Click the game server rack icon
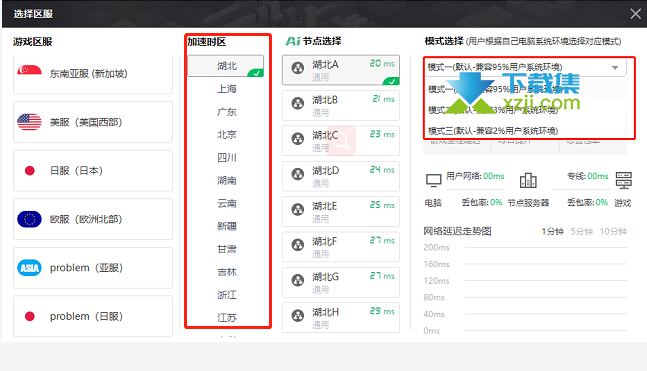Viewport: 647px width, 371px height. [x=623, y=180]
